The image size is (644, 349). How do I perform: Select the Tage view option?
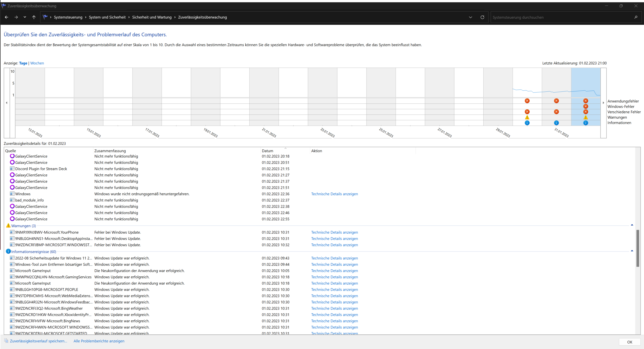23,63
